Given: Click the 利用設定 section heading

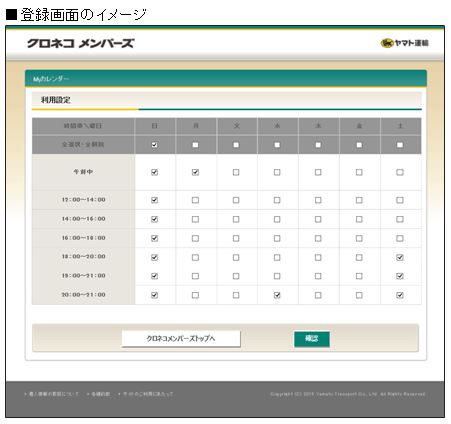Looking at the screenshot, I should [x=56, y=100].
